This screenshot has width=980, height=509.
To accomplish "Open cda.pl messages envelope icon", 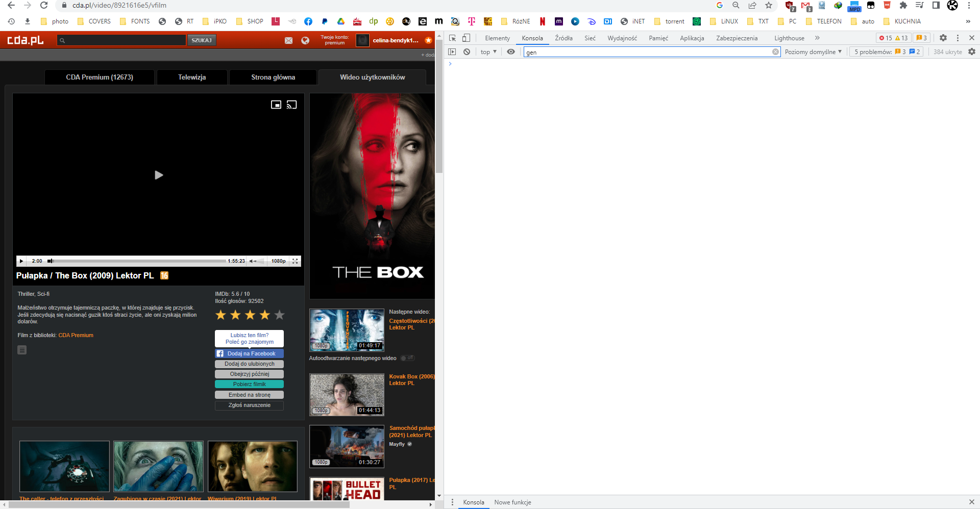I will click(x=289, y=40).
